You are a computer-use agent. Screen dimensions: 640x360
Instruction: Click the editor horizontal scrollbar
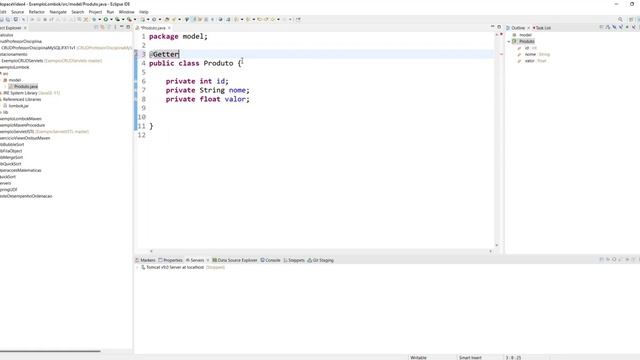point(320,251)
